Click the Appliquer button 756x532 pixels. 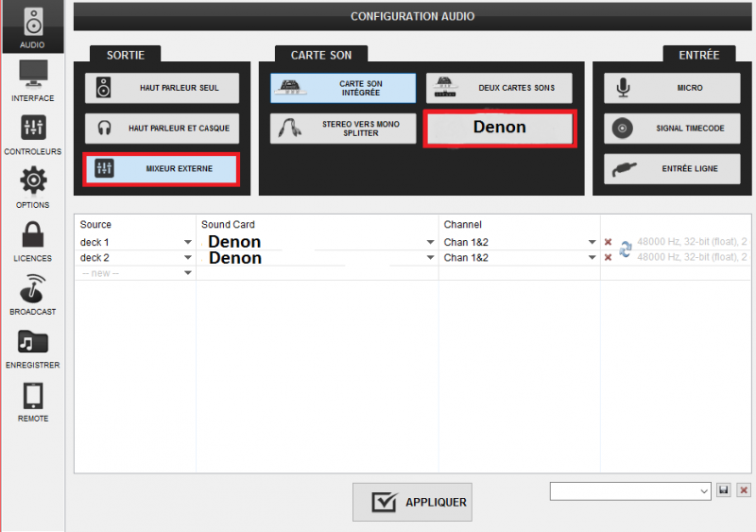point(412,502)
